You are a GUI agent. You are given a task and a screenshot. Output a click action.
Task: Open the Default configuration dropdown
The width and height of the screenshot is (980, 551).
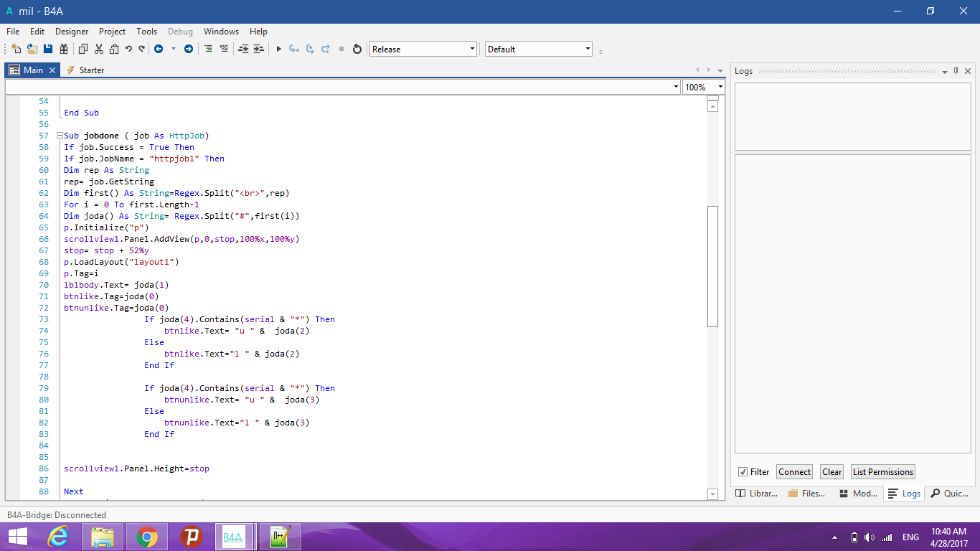coord(586,48)
